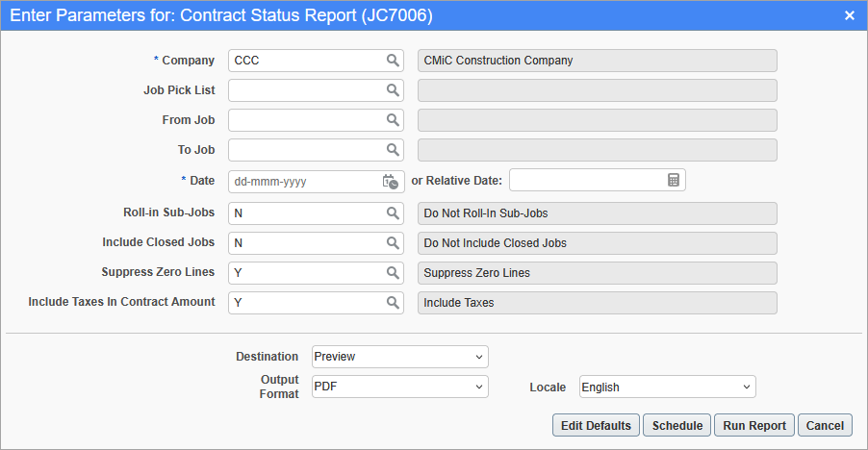The height and width of the screenshot is (450, 868).
Task: Expand the Destination dropdown
Action: click(399, 357)
